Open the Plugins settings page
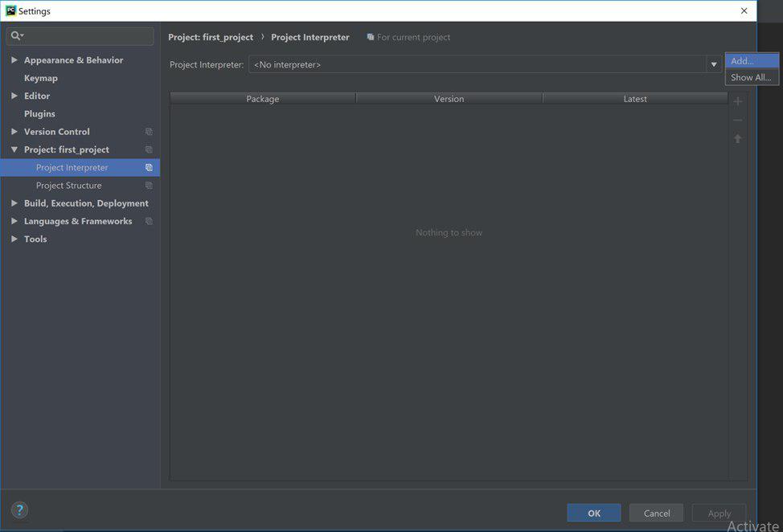 tap(39, 114)
